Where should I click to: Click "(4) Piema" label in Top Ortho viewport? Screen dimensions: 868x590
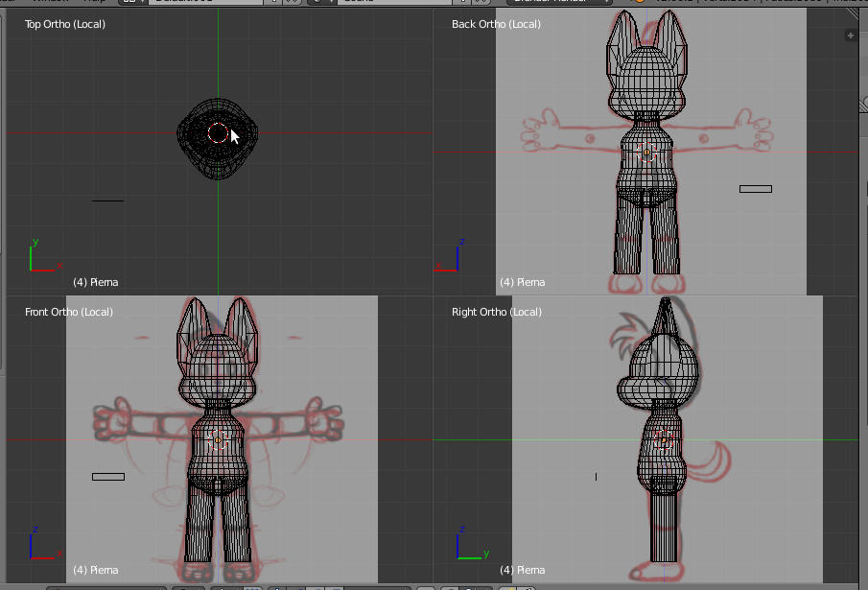96,282
